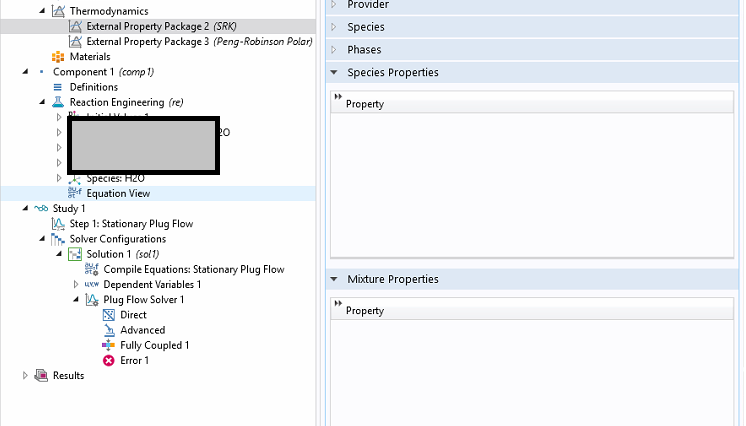The height and width of the screenshot is (426, 746).
Task: Click the Fully Coupled 1 icon
Action: [x=109, y=345]
